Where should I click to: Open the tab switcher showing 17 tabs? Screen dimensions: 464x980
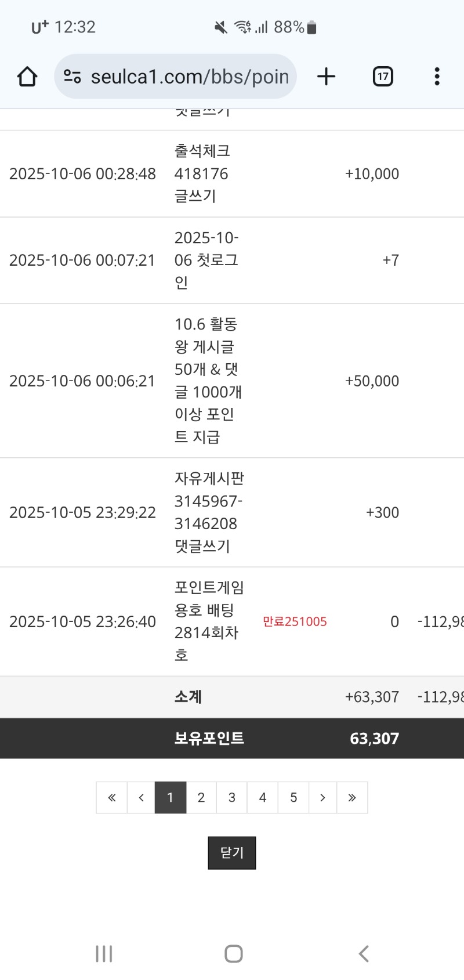tap(383, 77)
